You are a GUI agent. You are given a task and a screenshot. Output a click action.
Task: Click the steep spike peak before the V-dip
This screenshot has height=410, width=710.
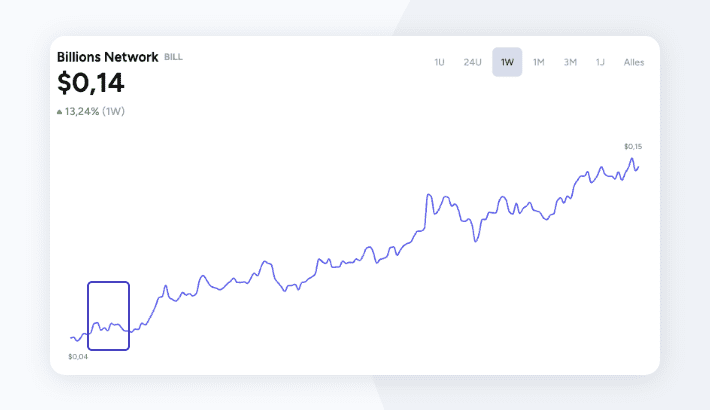428,195
